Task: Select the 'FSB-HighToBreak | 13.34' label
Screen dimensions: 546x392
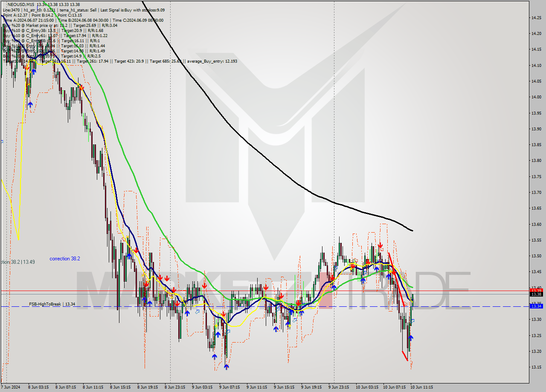Action: click(52, 304)
